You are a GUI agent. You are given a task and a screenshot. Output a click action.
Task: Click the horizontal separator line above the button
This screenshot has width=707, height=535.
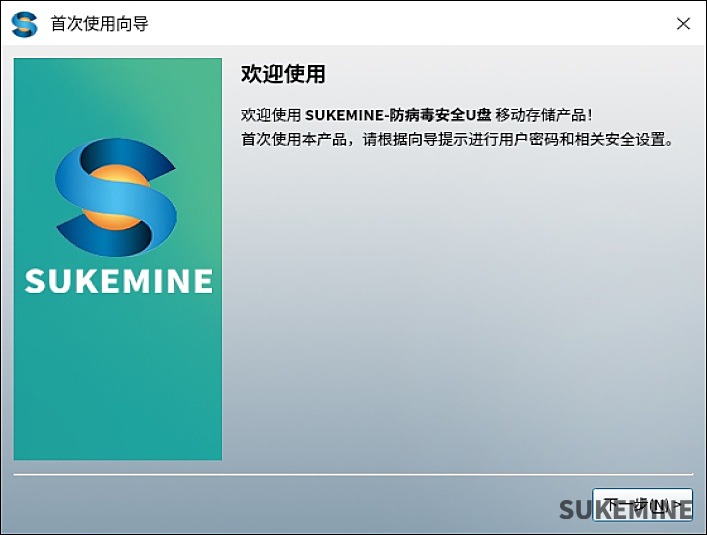pyautogui.click(x=350, y=475)
